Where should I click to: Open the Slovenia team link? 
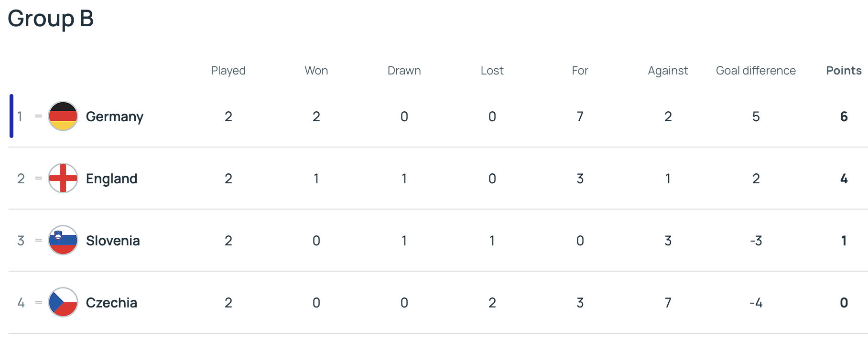(x=113, y=241)
